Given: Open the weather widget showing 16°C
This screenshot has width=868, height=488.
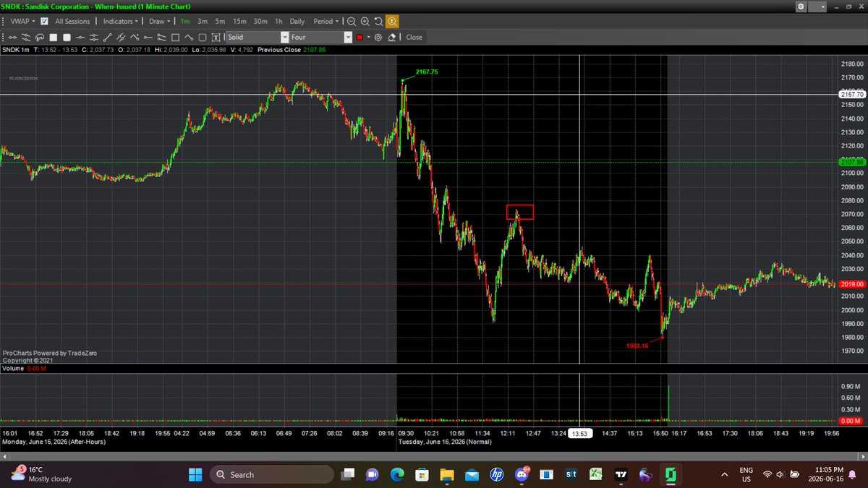Looking at the screenshot, I should (42, 474).
